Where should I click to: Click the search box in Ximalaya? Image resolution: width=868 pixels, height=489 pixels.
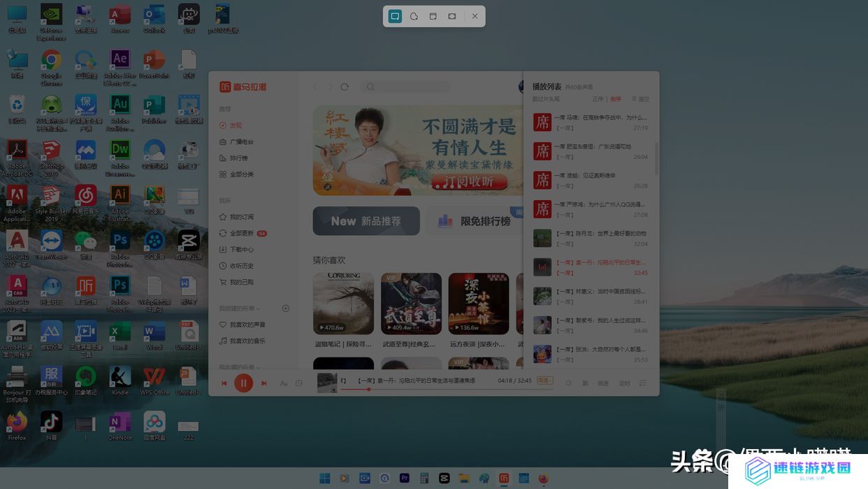point(405,87)
